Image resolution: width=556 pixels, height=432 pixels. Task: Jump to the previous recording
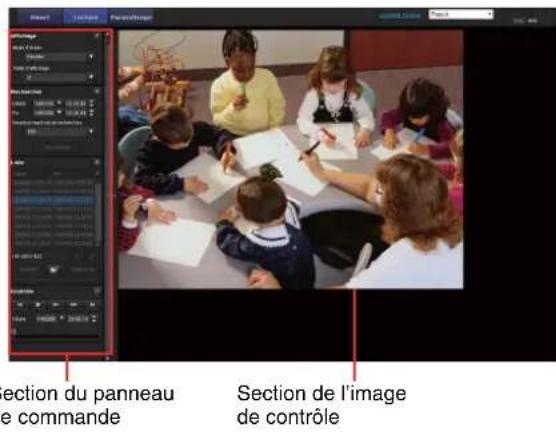[20, 305]
